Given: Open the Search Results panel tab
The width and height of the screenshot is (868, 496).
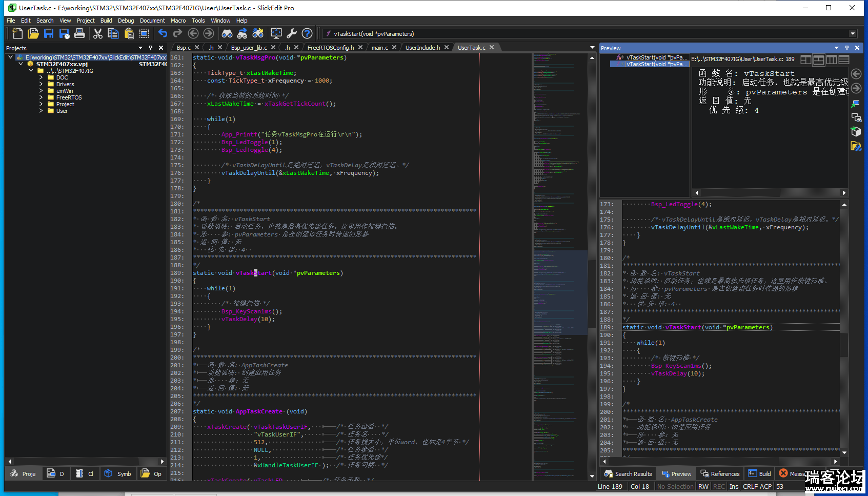Looking at the screenshot, I should (x=628, y=474).
